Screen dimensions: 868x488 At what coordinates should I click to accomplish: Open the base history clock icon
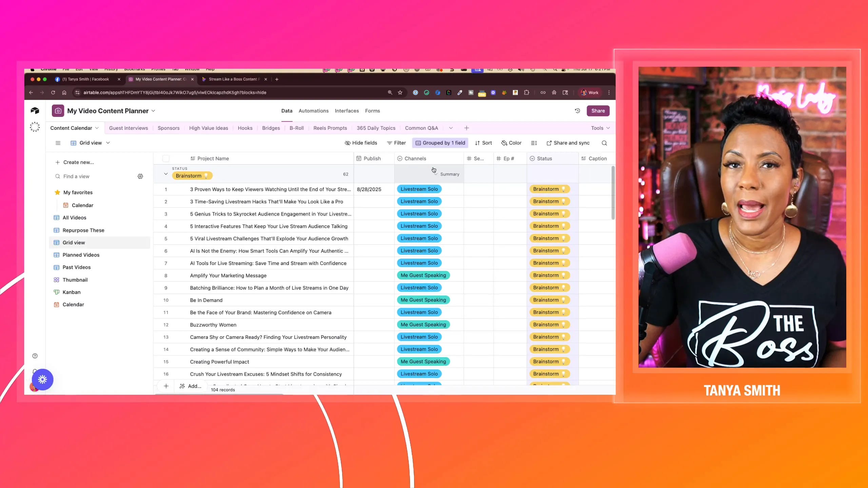coord(577,111)
